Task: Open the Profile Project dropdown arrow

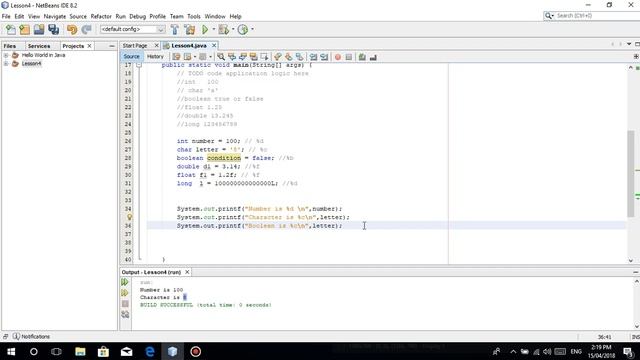Action: click(252, 29)
